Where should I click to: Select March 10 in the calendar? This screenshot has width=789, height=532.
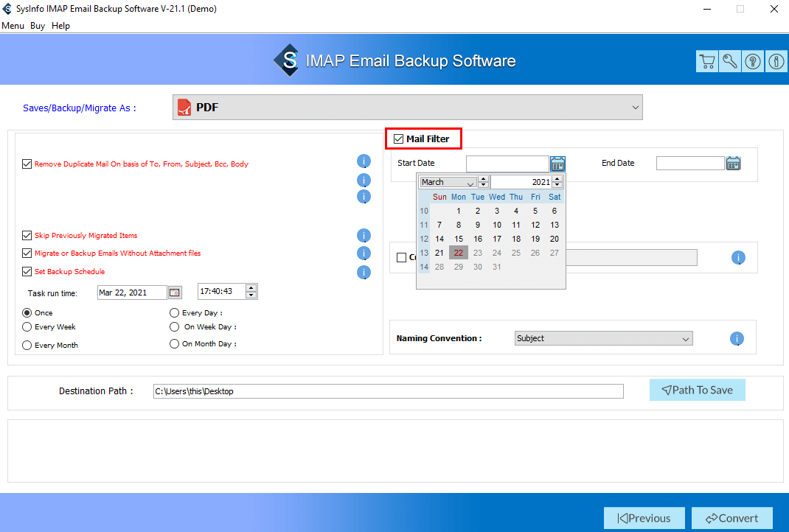497,225
